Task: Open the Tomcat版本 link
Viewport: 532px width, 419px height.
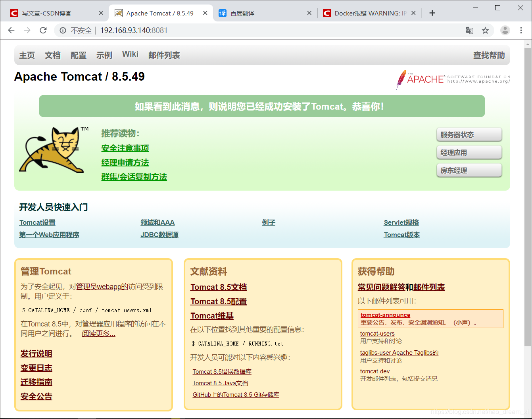Action: [x=401, y=235]
